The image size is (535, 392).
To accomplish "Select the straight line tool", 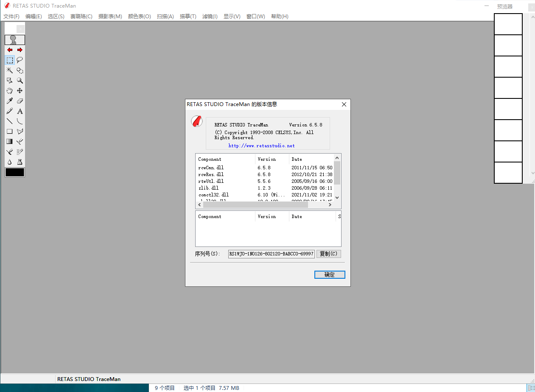I will click(10, 121).
